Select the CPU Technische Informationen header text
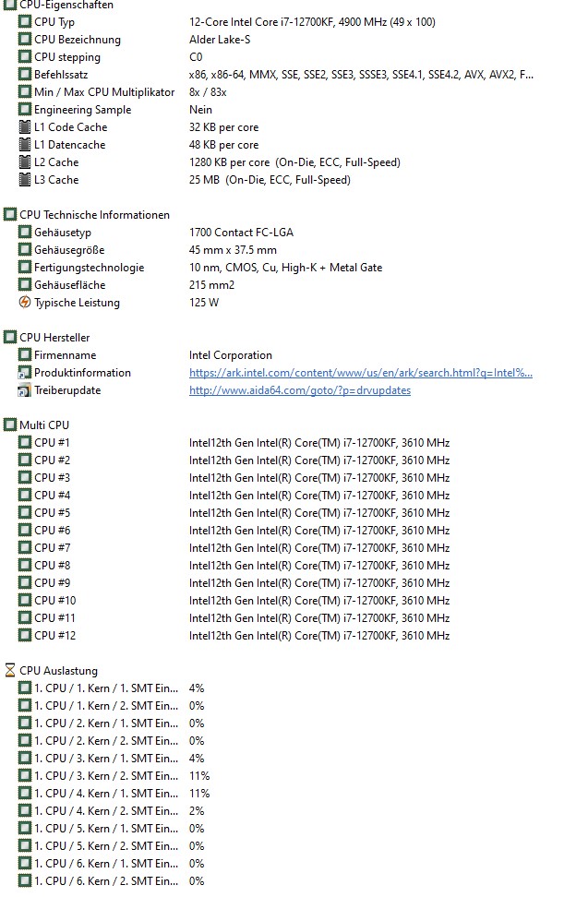 click(x=94, y=215)
